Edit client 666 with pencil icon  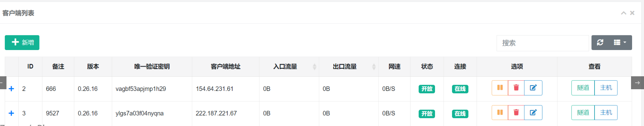[x=533, y=88]
